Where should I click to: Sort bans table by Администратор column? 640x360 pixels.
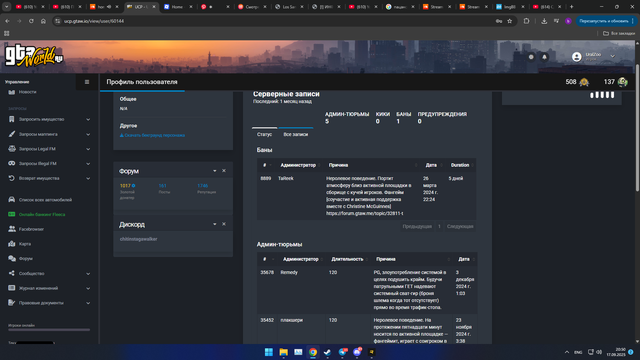[x=298, y=165]
